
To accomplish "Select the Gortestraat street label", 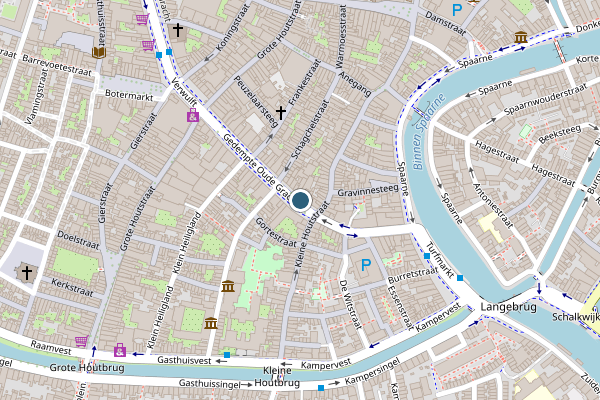I will click(276, 232).
